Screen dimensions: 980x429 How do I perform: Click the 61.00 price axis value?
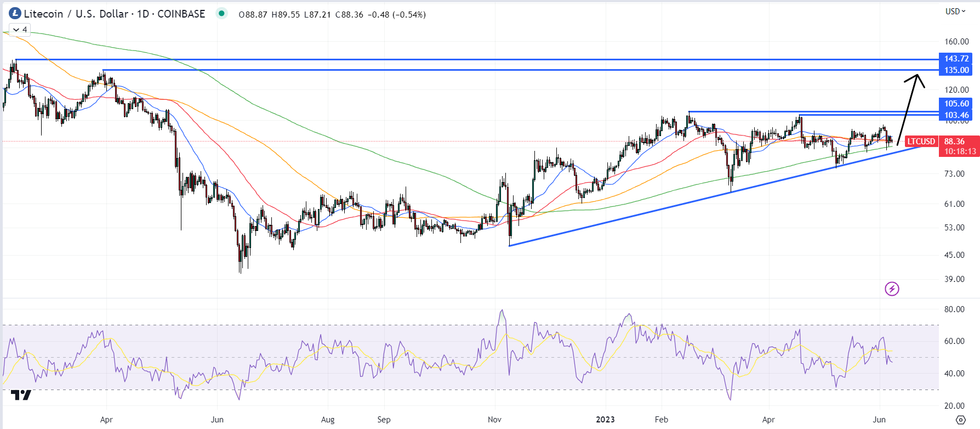point(954,204)
